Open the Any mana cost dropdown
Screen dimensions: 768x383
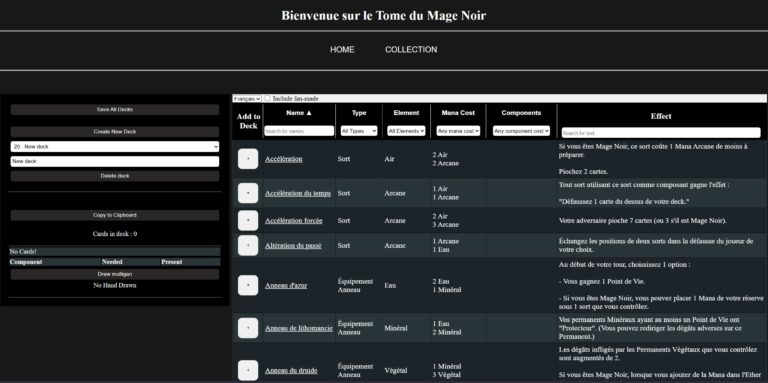(x=458, y=131)
